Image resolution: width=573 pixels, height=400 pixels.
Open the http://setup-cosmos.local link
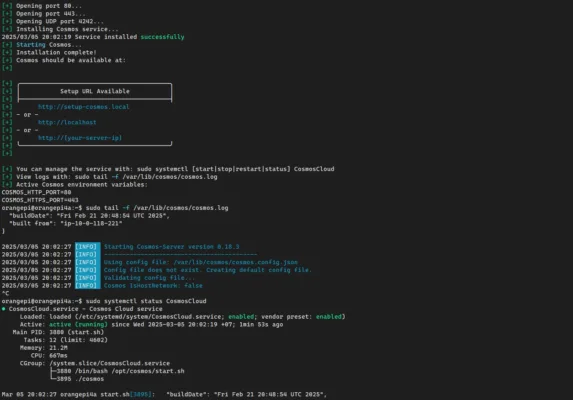[83, 107]
